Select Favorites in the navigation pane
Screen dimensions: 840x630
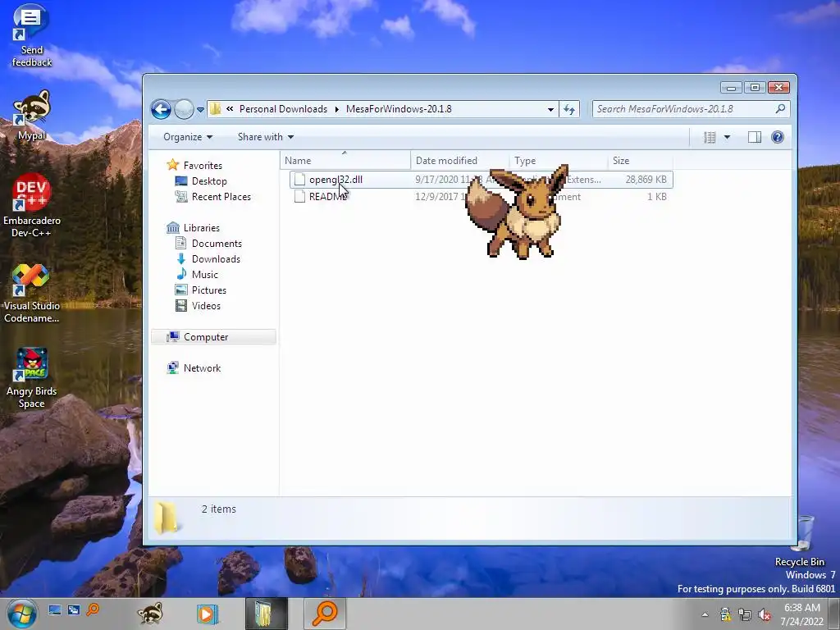(x=202, y=166)
